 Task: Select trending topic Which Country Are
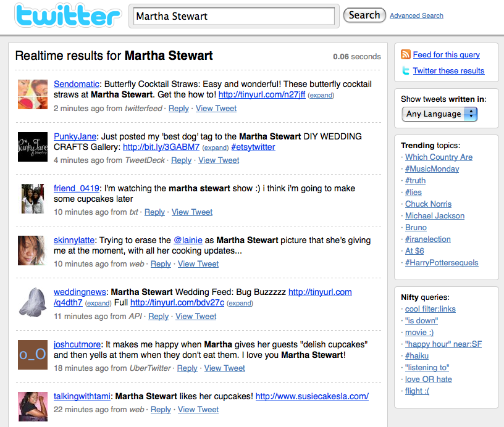tap(439, 157)
